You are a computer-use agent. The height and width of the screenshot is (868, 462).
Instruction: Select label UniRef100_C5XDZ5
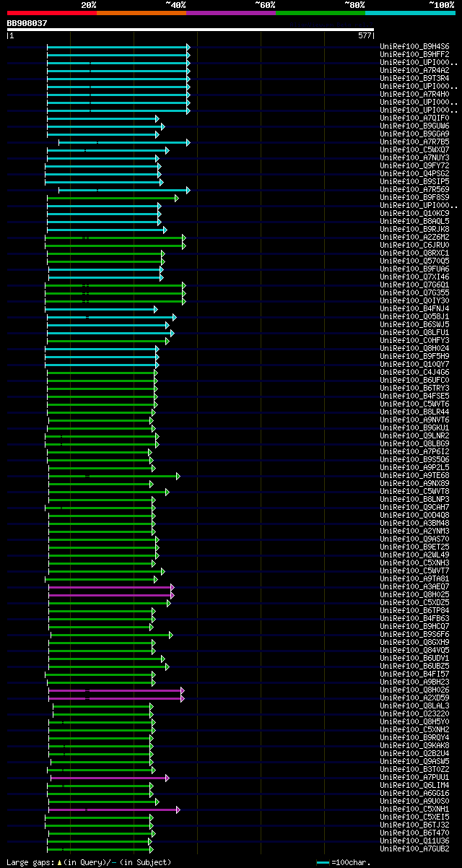(x=414, y=602)
